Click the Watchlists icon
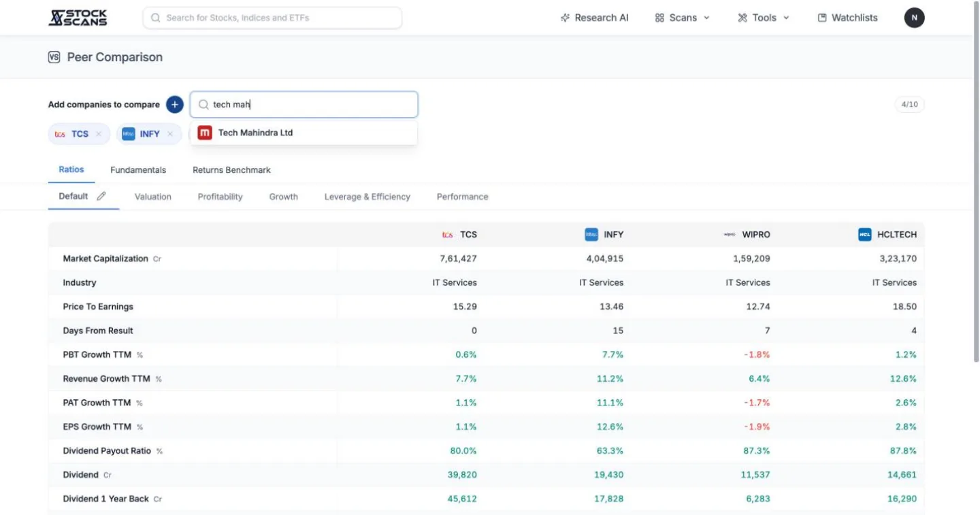The height and width of the screenshot is (515, 980). pos(822,18)
